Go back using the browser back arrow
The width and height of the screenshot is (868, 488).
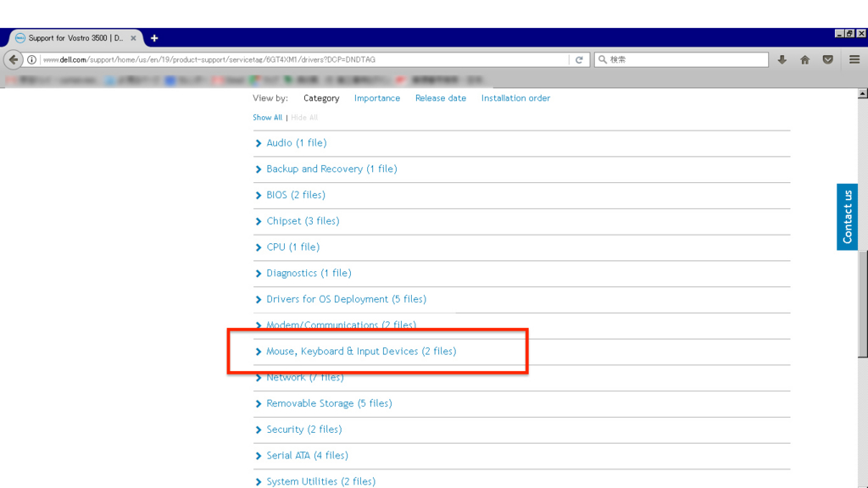[14, 59]
